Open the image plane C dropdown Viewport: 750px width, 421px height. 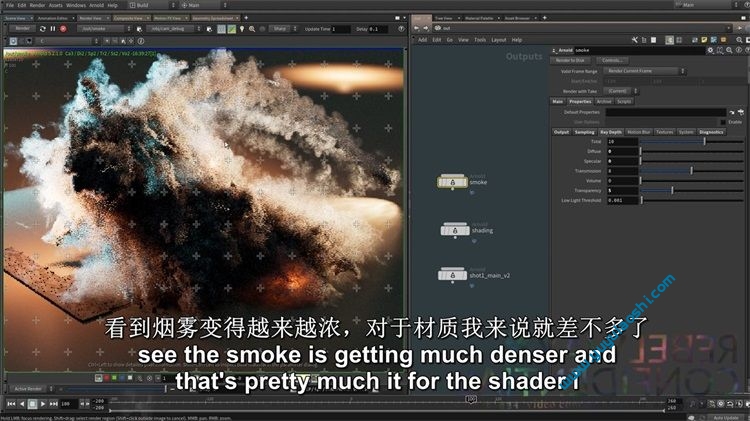tap(68, 41)
